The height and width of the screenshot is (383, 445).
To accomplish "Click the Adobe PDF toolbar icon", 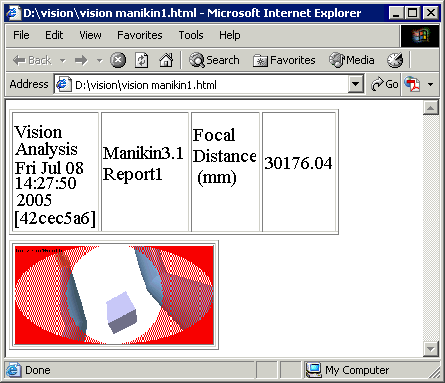I will [x=412, y=84].
